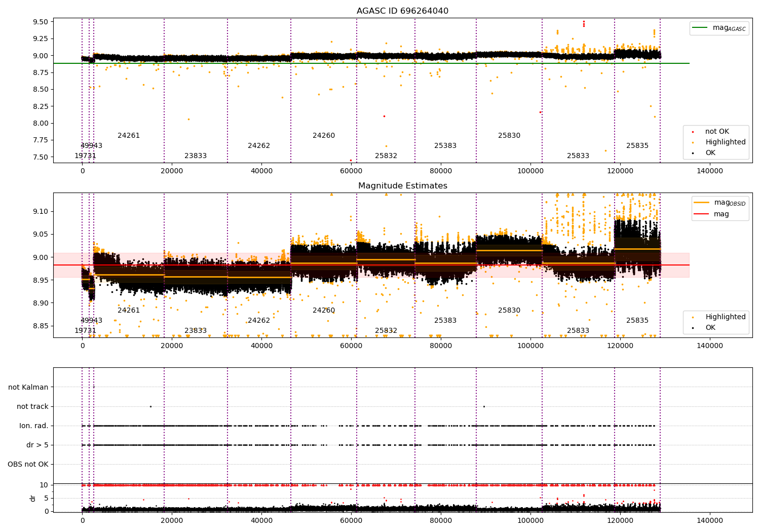Click the red line sample beside 'mag' legend entry
This screenshot has width=760, height=532.
pos(702,214)
